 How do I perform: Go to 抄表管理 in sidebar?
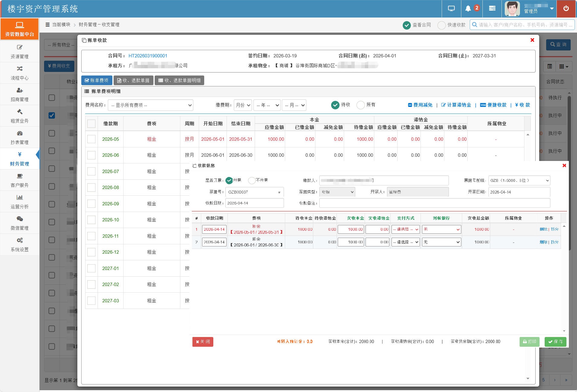coord(20,137)
